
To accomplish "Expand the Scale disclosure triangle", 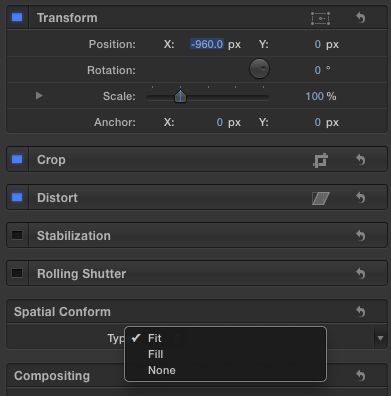I will pyautogui.click(x=39, y=96).
